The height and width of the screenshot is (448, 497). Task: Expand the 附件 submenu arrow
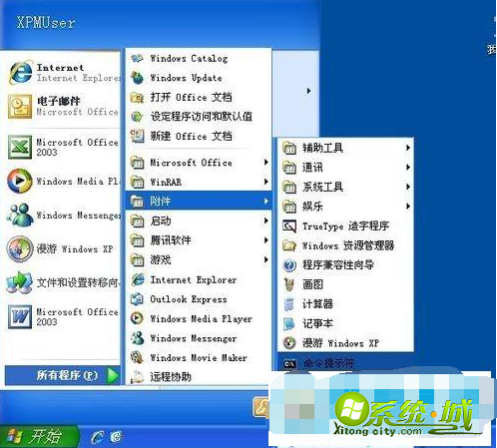[266, 202]
